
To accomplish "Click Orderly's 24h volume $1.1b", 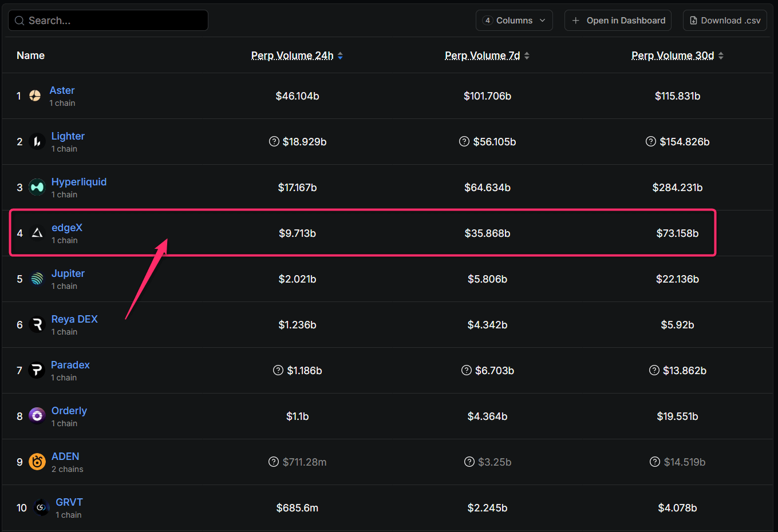I will [x=298, y=416].
